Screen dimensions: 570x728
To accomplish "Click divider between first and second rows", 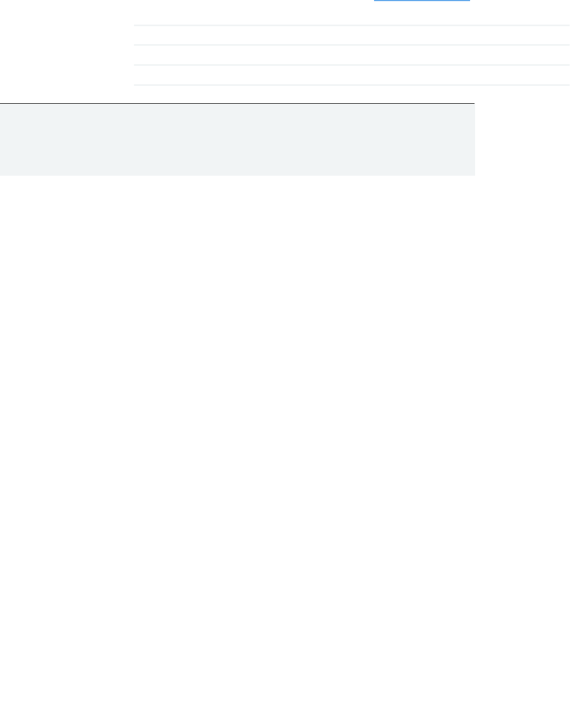I will 352,45.
